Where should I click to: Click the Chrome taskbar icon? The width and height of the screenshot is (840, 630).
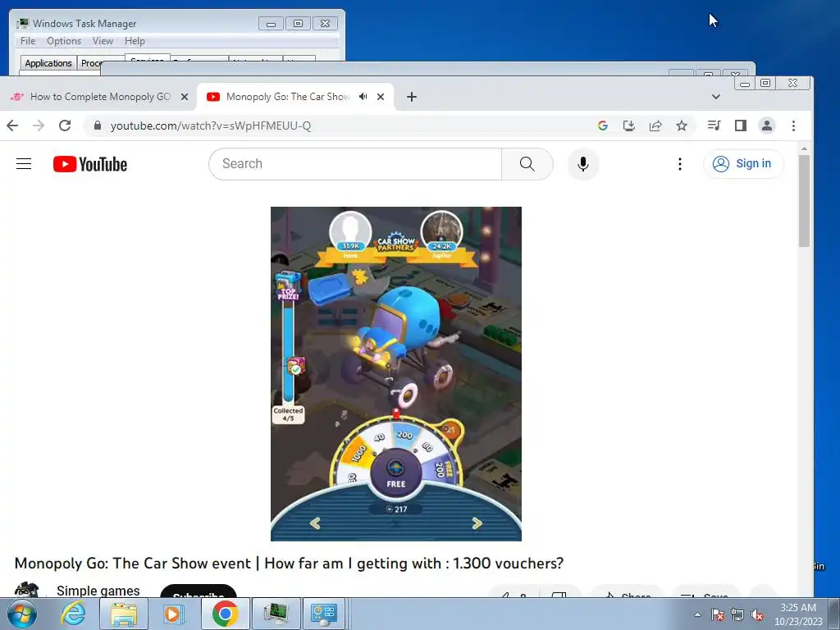225,614
